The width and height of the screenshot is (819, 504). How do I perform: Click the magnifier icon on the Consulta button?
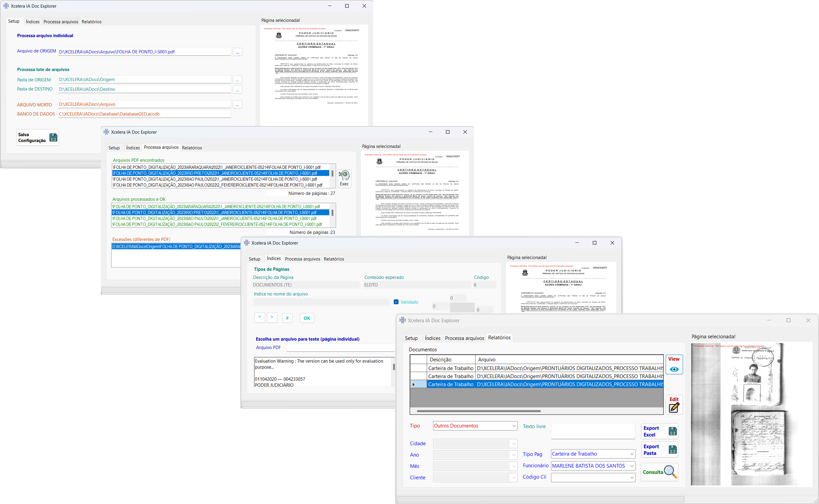pos(670,472)
